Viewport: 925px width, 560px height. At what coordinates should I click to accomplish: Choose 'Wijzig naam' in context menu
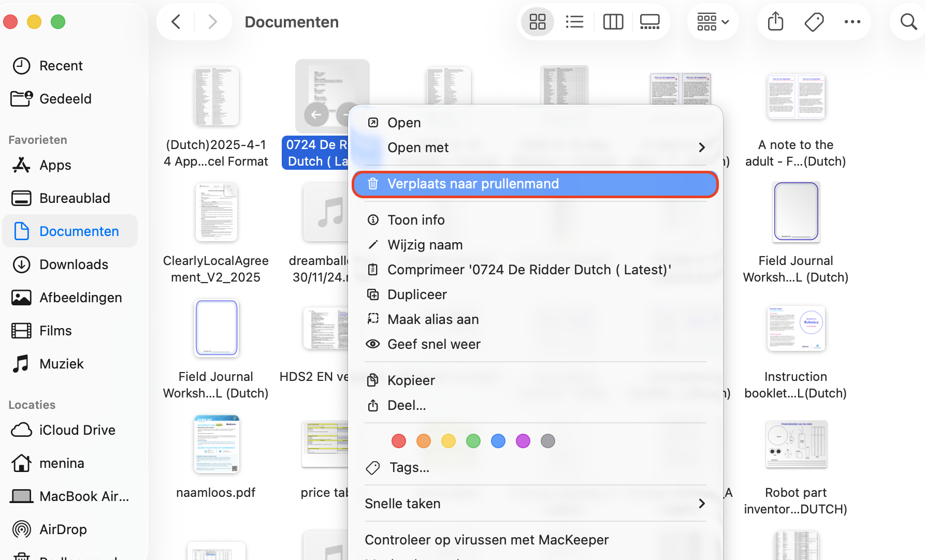click(x=425, y=245)
